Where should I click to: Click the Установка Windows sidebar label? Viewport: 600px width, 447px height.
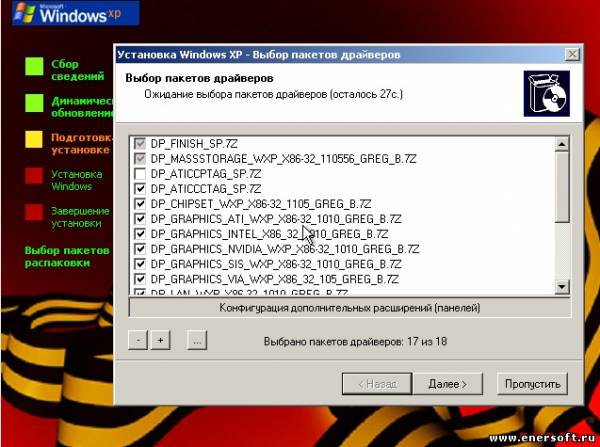(77, 180)
